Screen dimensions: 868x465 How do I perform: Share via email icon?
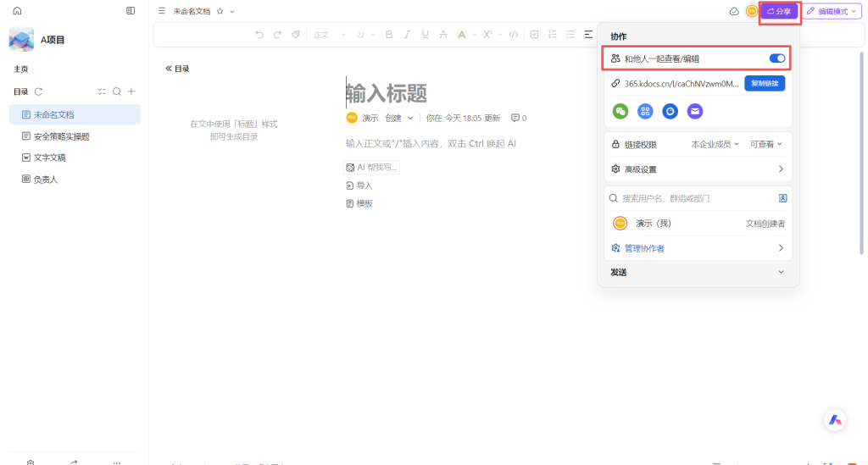(x=695, y=111)
